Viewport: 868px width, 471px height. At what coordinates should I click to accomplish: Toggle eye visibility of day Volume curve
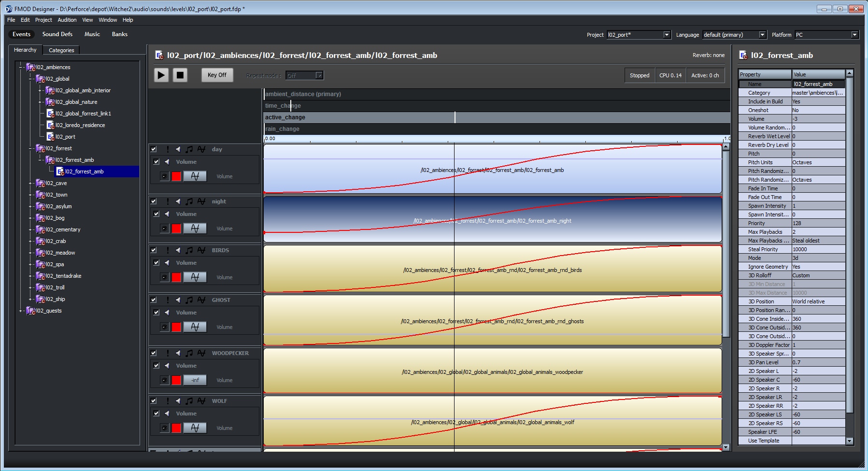pos(164,176)
